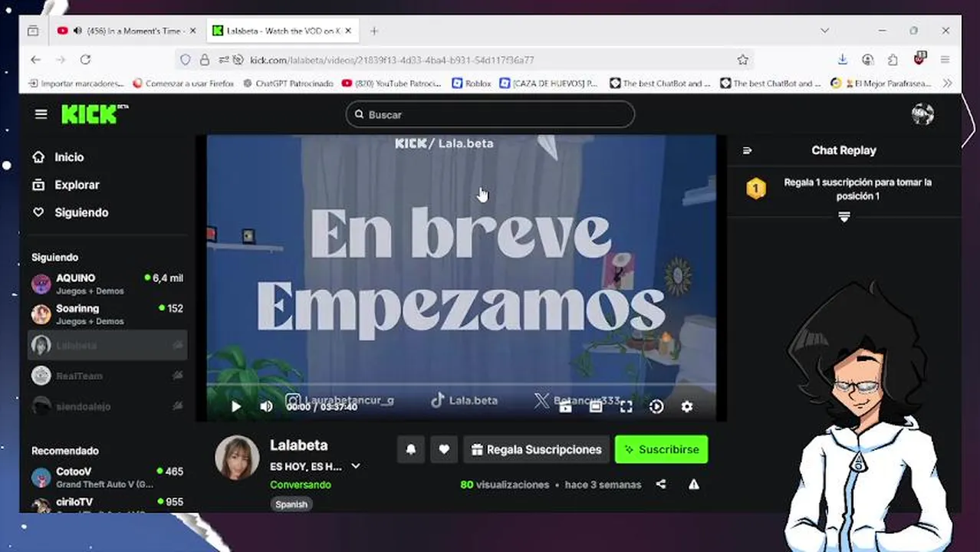Follow Lalabeta with the heart button
Screen dimensions: 980x552
pos(444,449)
